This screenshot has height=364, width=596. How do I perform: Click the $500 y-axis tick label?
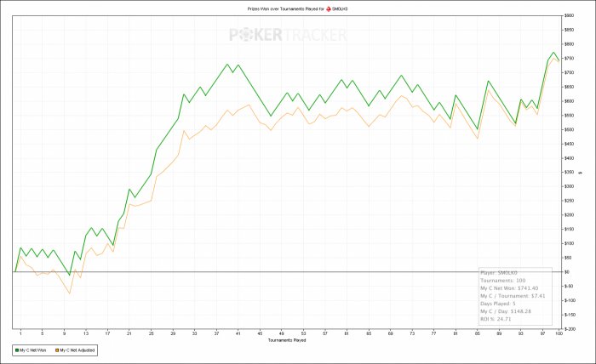click(569, 129)
